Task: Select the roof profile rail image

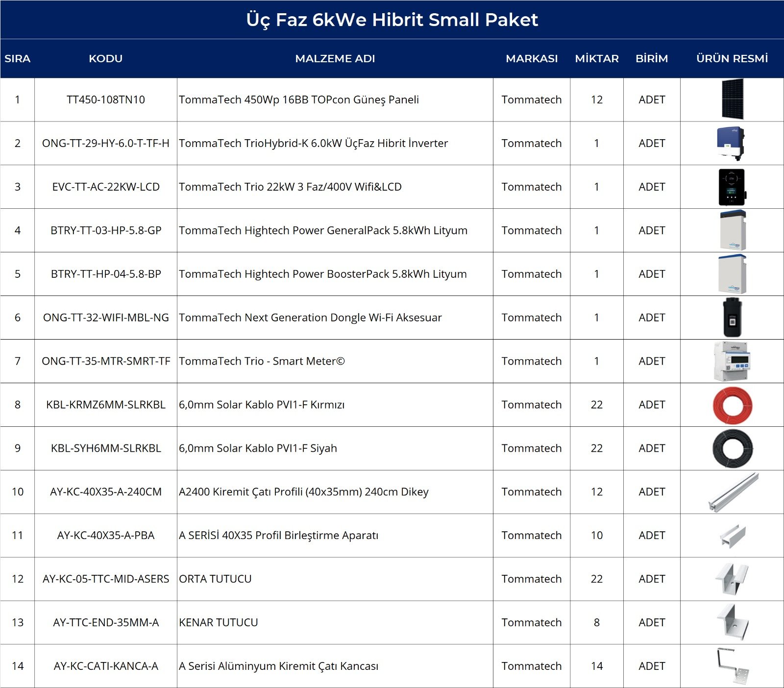Action: pos(733,492)
